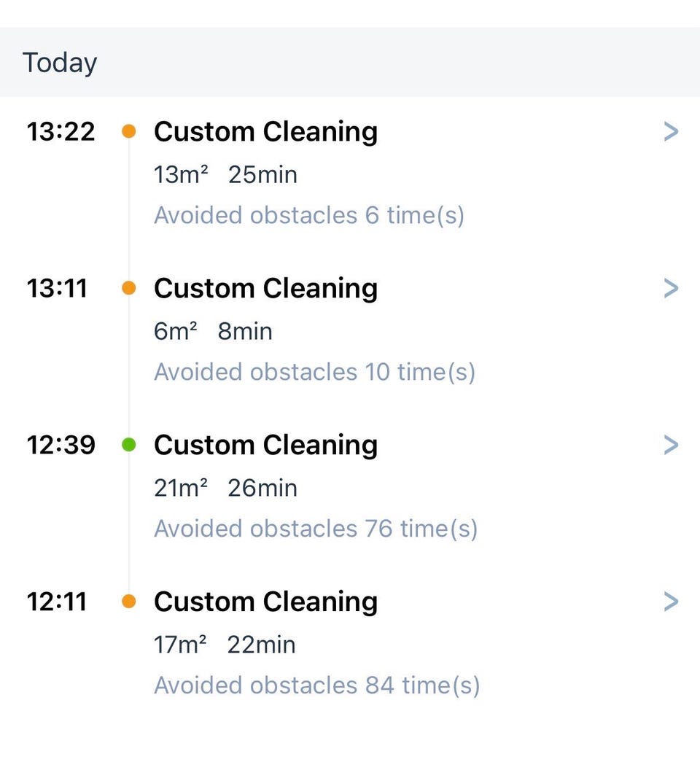
Task: Expand the 13:11 cleaning record arrow
Action: click(x=671, y=289)
